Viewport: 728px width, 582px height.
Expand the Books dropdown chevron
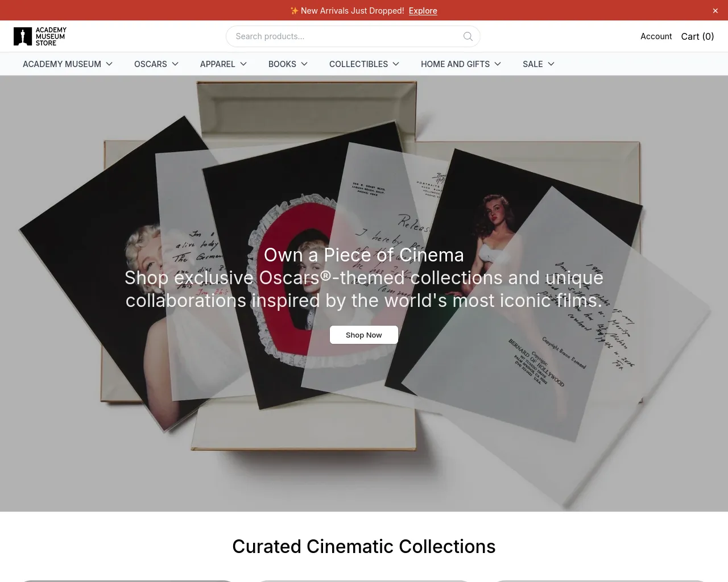click(304, 64)
